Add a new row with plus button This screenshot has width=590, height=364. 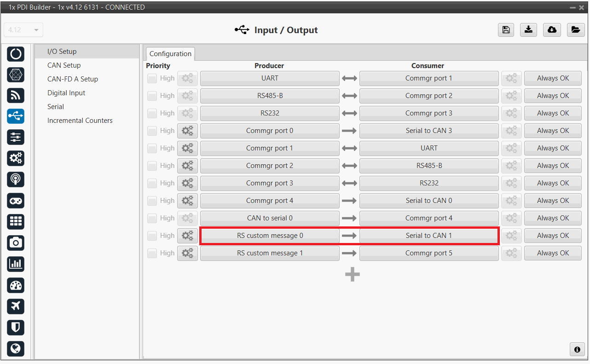(352, 275)
